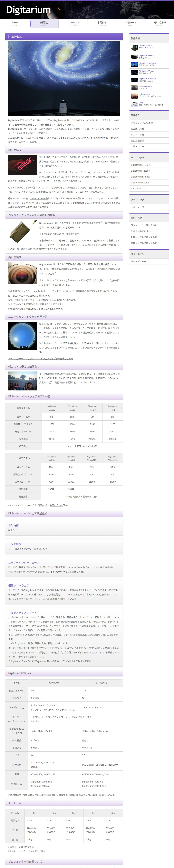Open Digitarium Lambda 2 link in 常設型 table header
This screenshot has height=868, width=174.
[71, 458]
